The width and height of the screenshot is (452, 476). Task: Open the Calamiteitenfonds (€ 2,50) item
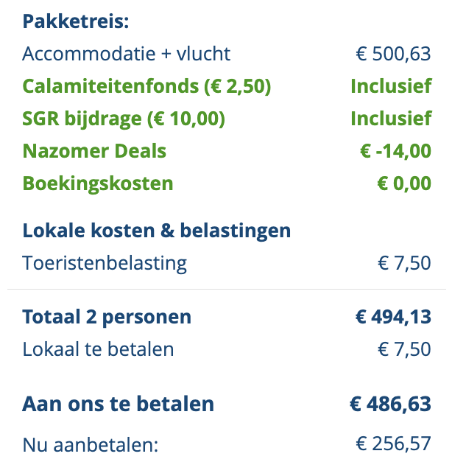point(146,86)
